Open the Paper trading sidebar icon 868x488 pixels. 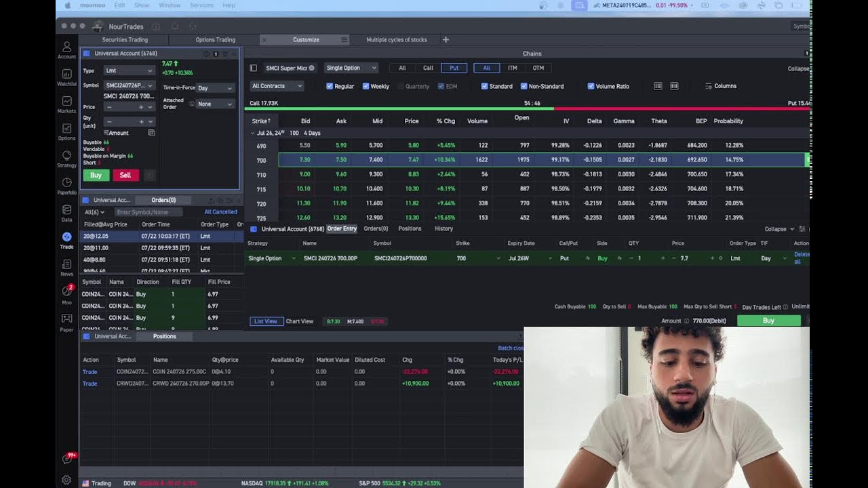[66, 322]
